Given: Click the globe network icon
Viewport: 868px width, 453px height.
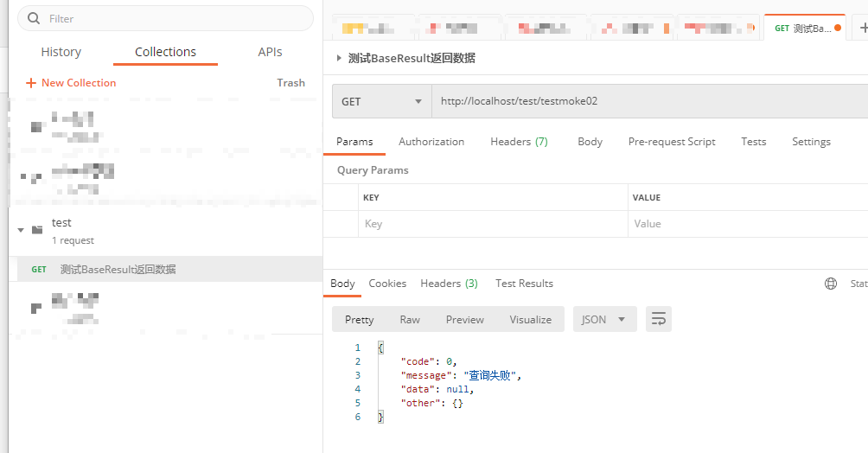Looking at the screenshot, I should coord(830,284).
